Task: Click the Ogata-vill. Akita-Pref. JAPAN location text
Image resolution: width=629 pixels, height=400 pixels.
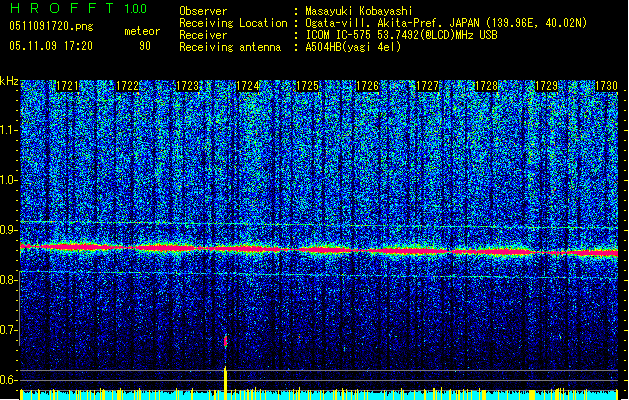Action: [x=446, y=23]
